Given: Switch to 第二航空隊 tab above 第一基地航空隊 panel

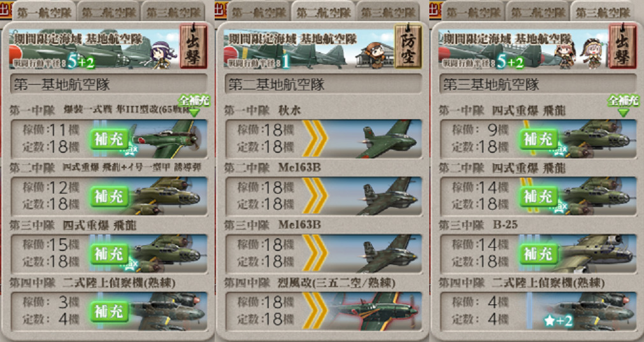Looking at the screenshot, I should [x=108, y=12].
